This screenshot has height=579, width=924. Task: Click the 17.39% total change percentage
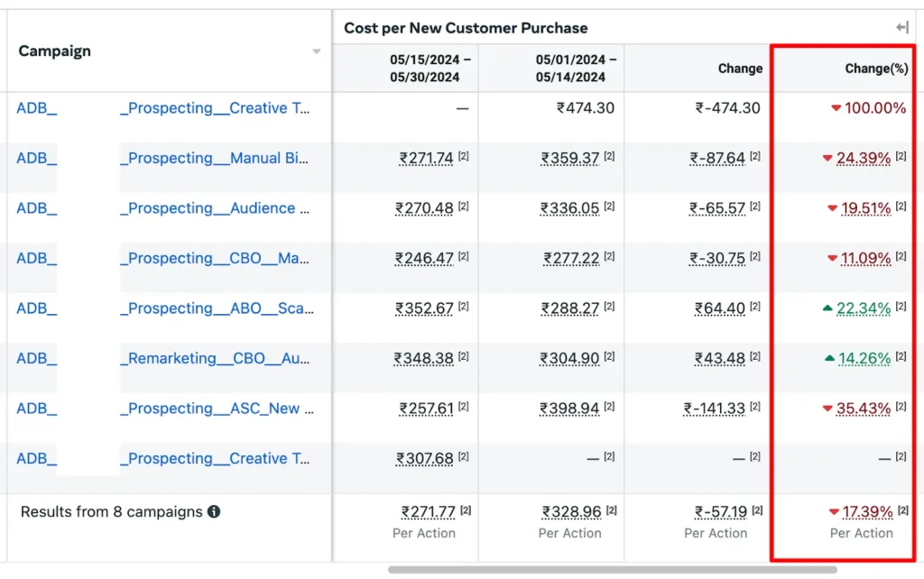click(866, 512)
